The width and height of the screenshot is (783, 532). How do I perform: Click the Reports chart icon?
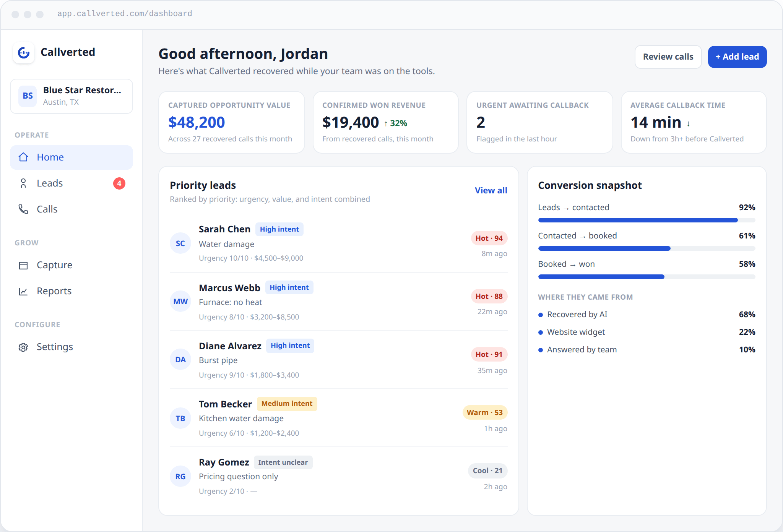click(x=23, y=291)
